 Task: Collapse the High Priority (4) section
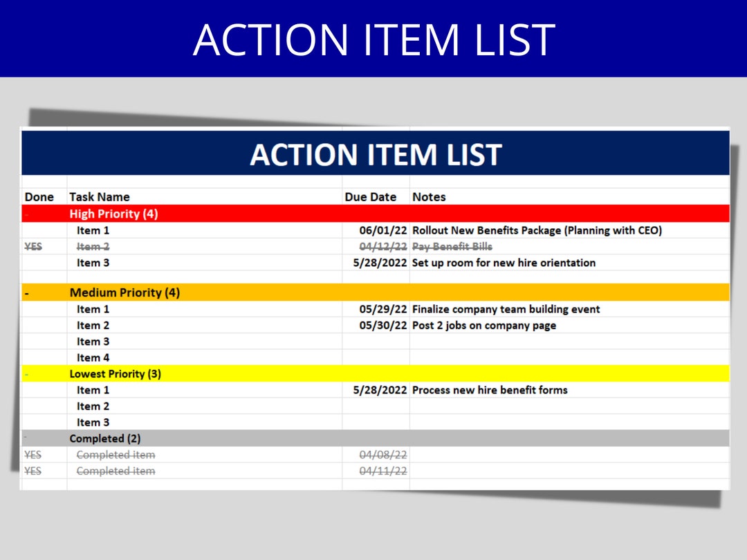click(26, 214)
